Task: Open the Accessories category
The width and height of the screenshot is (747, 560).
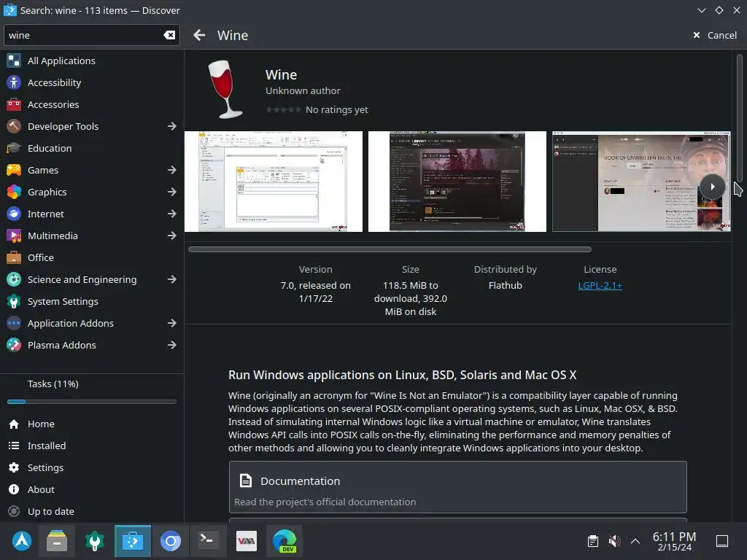Action: (92, 104)
